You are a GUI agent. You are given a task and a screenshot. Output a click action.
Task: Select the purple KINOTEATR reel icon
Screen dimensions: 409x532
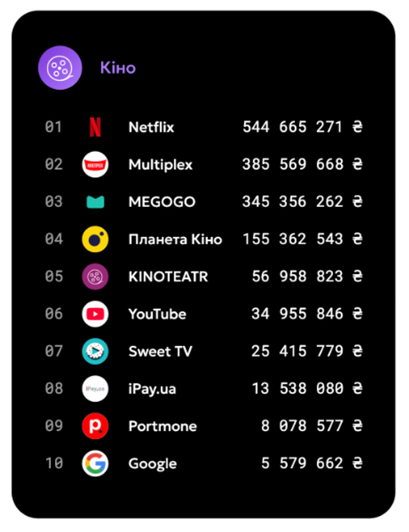click(x=95, y=277)
